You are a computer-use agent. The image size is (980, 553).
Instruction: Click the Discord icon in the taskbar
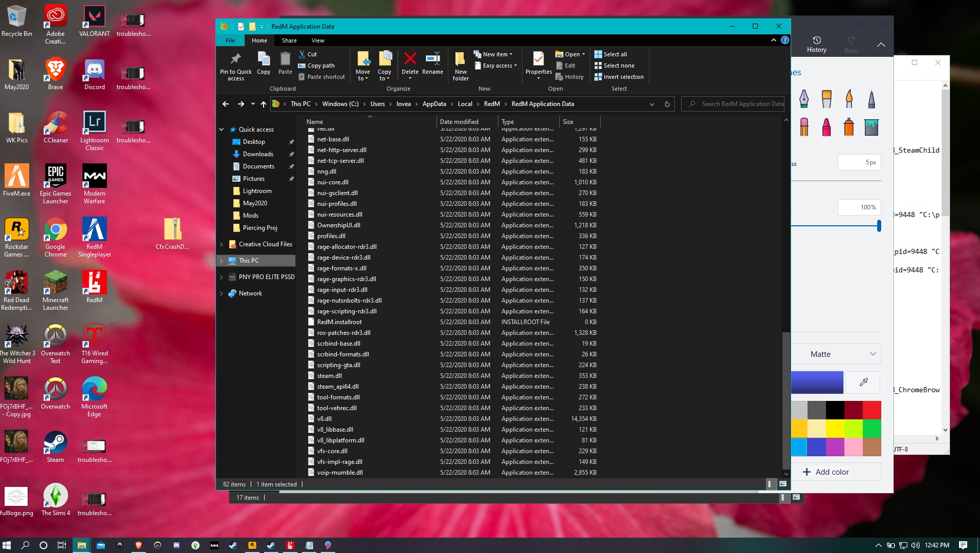[177, 545]
